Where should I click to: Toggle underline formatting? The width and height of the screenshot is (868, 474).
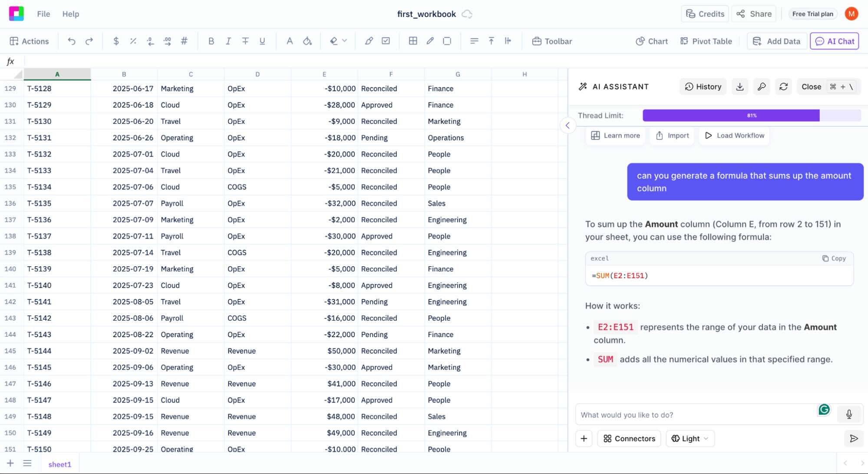[x=262, y=41]
